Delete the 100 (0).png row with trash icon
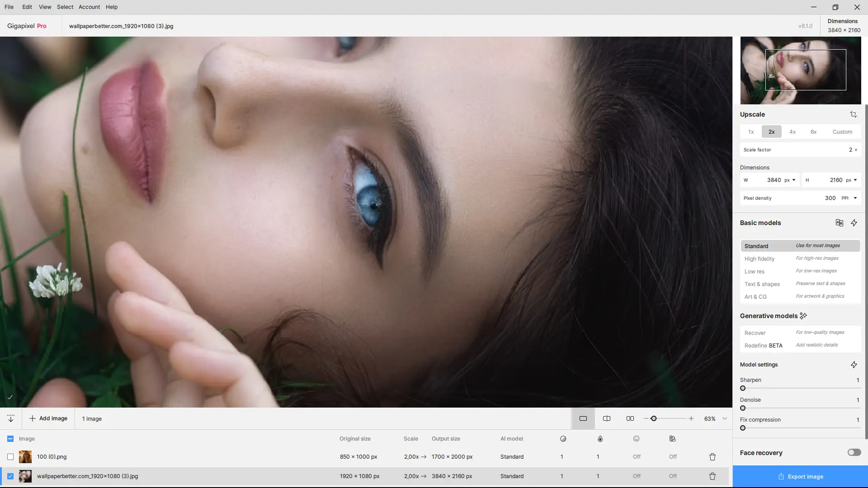Viewport: 868px width, 488px height. point(712,457)
